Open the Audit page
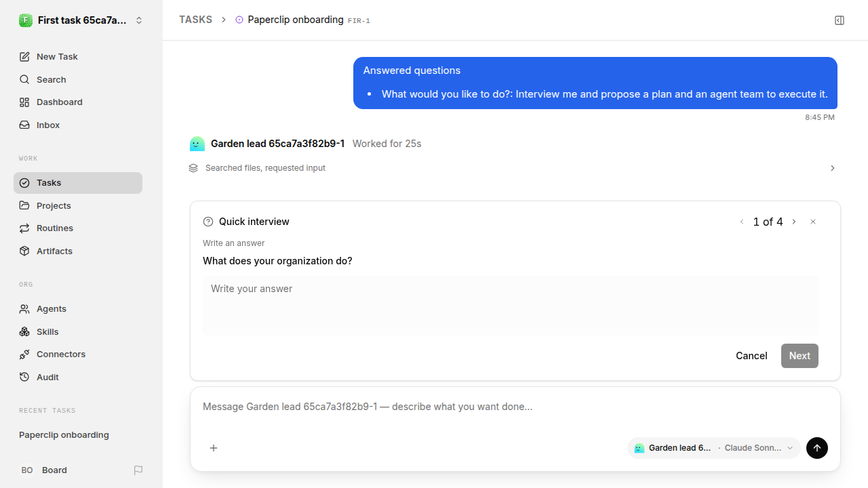The width and height of the screenshot is (868, 488). click(x=78, y=378)
